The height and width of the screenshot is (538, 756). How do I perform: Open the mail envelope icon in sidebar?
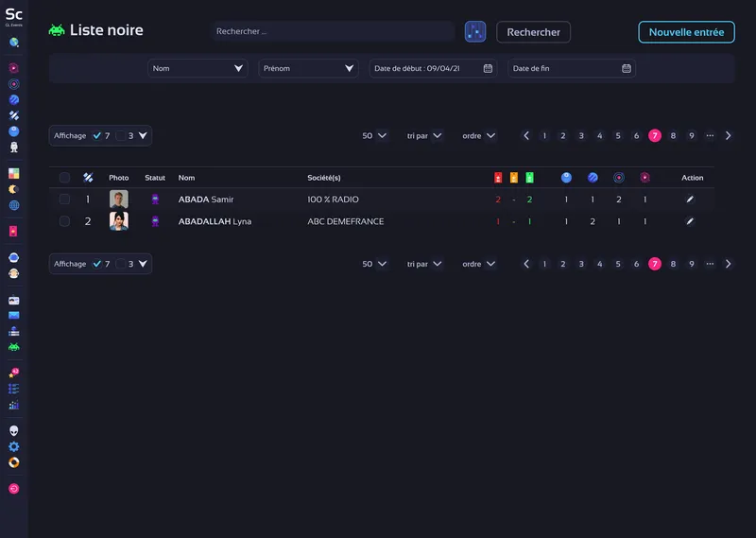14,315
